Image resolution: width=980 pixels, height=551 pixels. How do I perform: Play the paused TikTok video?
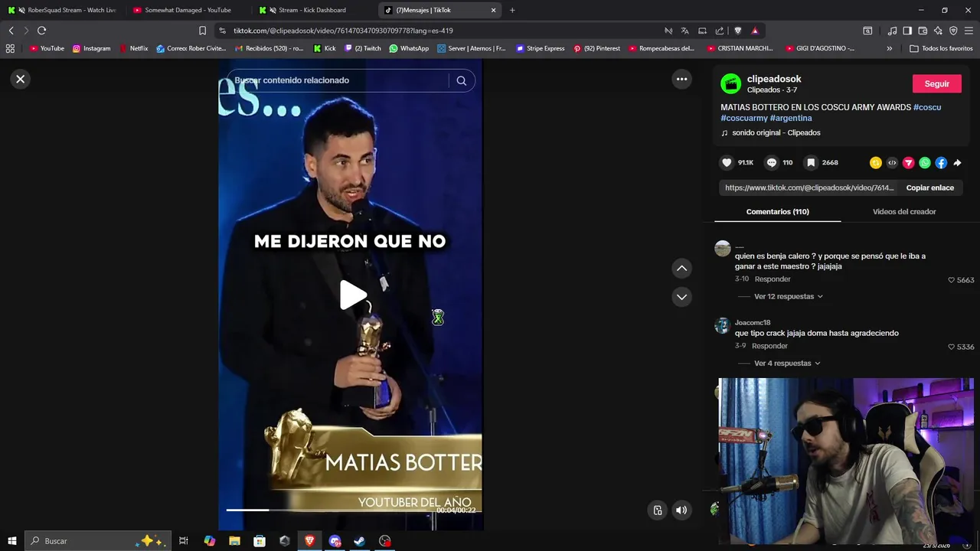click(x=352, y=295)
